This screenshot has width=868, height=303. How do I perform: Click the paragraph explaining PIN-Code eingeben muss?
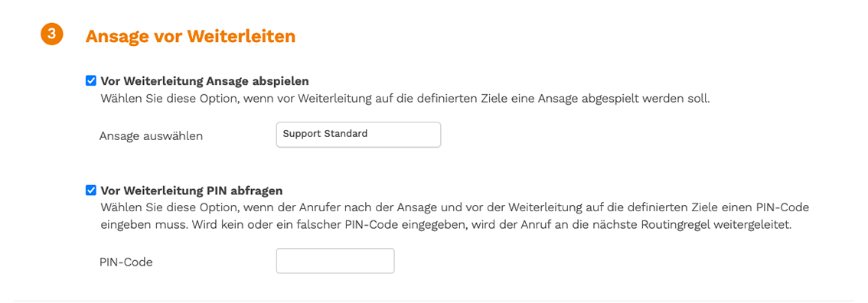pos(455,217)
